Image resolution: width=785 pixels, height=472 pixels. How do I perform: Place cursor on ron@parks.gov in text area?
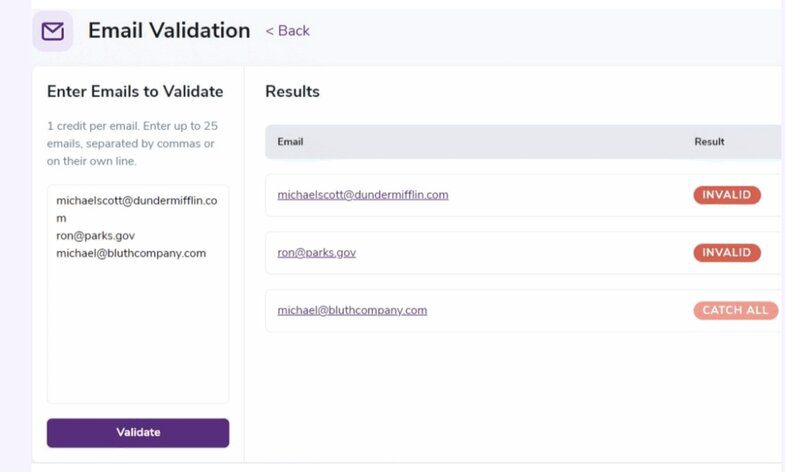pyautogui.click(x=95, y=236)
